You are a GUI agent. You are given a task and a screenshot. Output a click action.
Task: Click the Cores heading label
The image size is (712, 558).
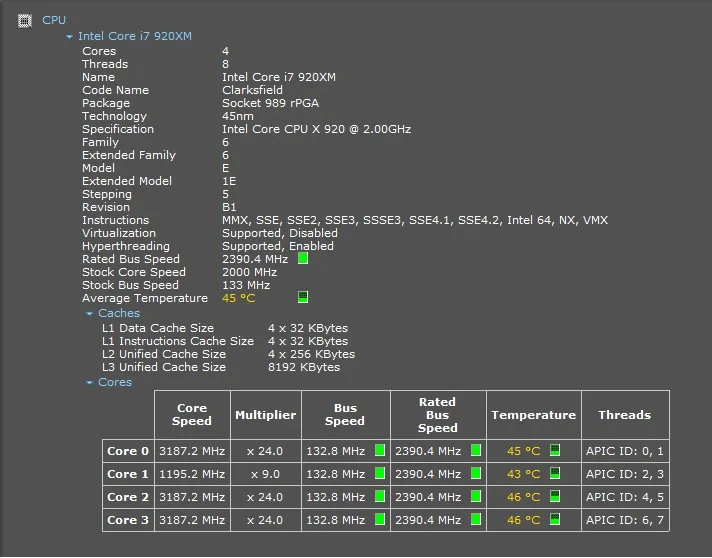tap(115, 382)
